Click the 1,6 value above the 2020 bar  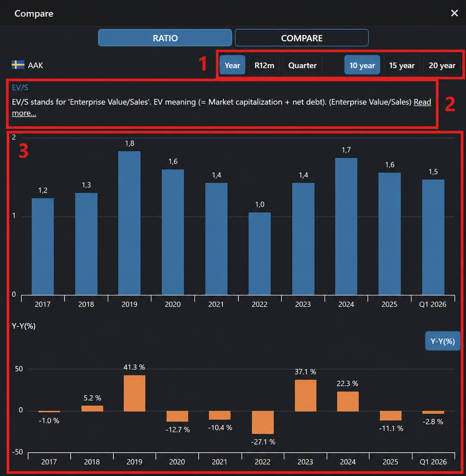[x=173, y=161]
